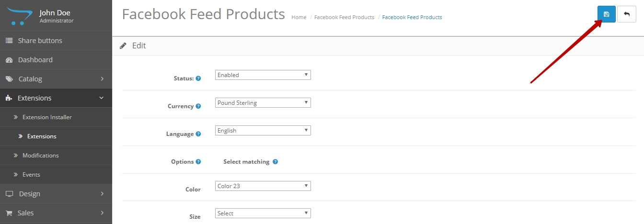Click the blue Save floppy-disk icon
The width and height of the screenshot is (644, 224).
606,14
